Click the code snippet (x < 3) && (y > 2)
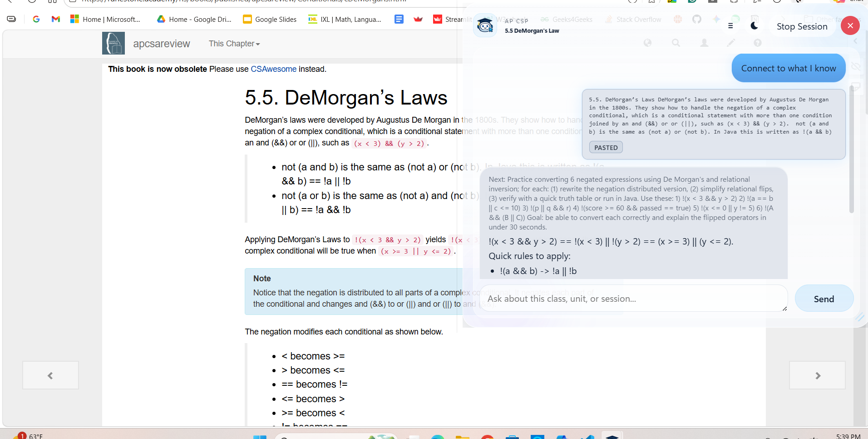This screenshot has width=868, height=439. point(390,144)
